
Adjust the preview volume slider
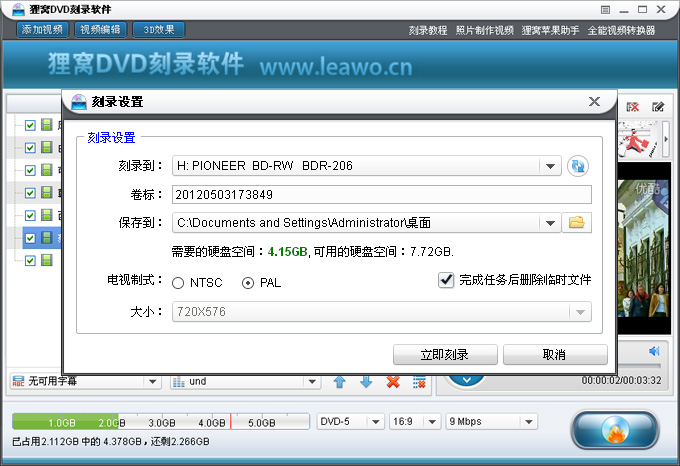click(640, 366)
